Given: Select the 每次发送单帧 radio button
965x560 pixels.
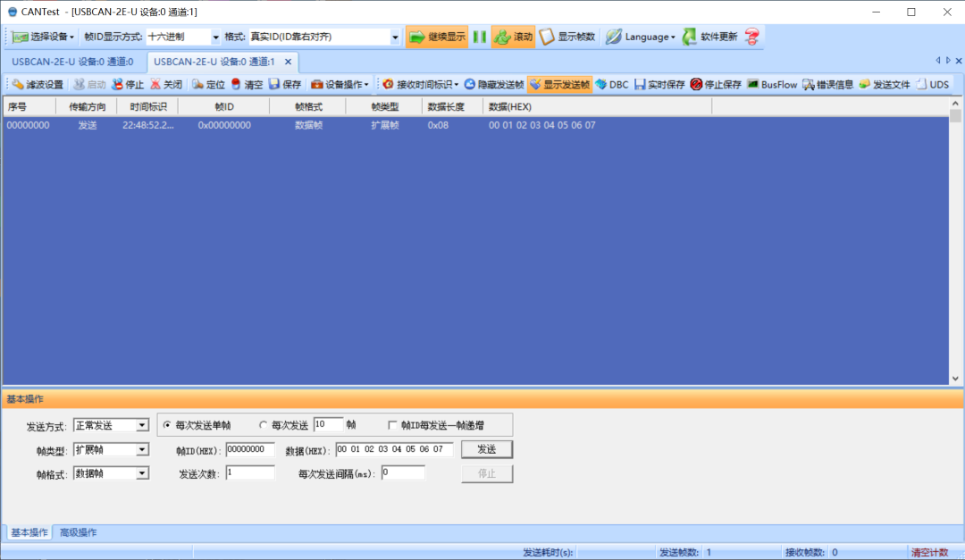Looking at the screenshot, I should click(167, 425).
